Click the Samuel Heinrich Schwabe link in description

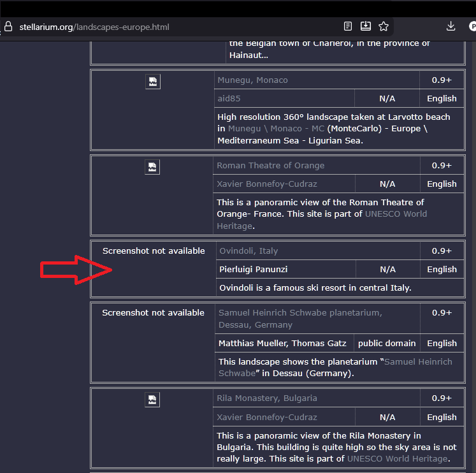click(x=417, y=361)
